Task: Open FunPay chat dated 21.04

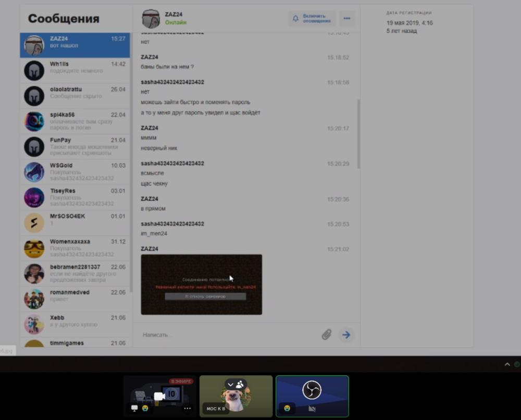Action: (75, 146)
